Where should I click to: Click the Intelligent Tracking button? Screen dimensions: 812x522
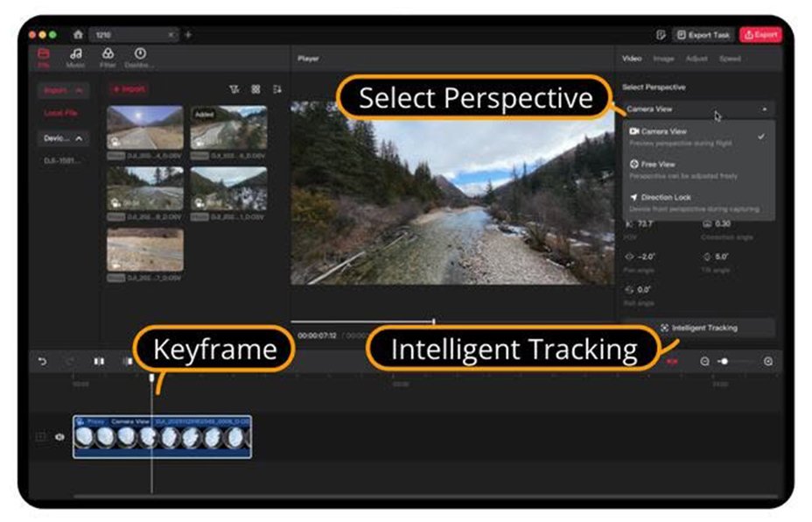click(698, 328)
